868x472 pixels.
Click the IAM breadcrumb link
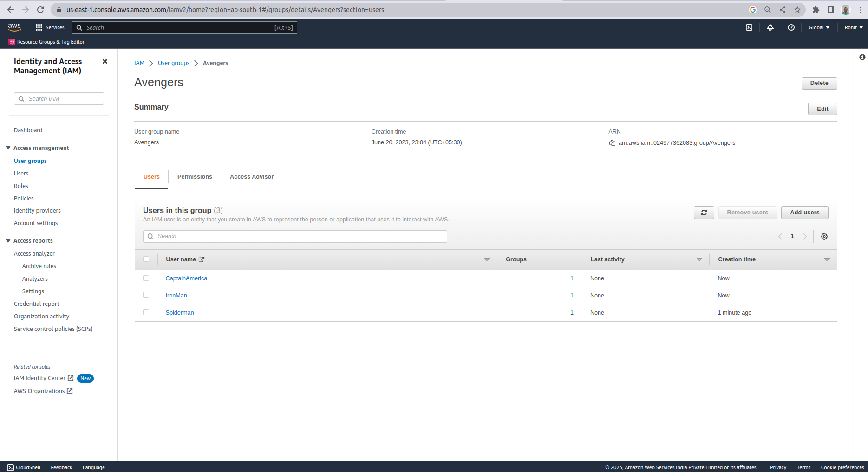click(x=139, y=63)
